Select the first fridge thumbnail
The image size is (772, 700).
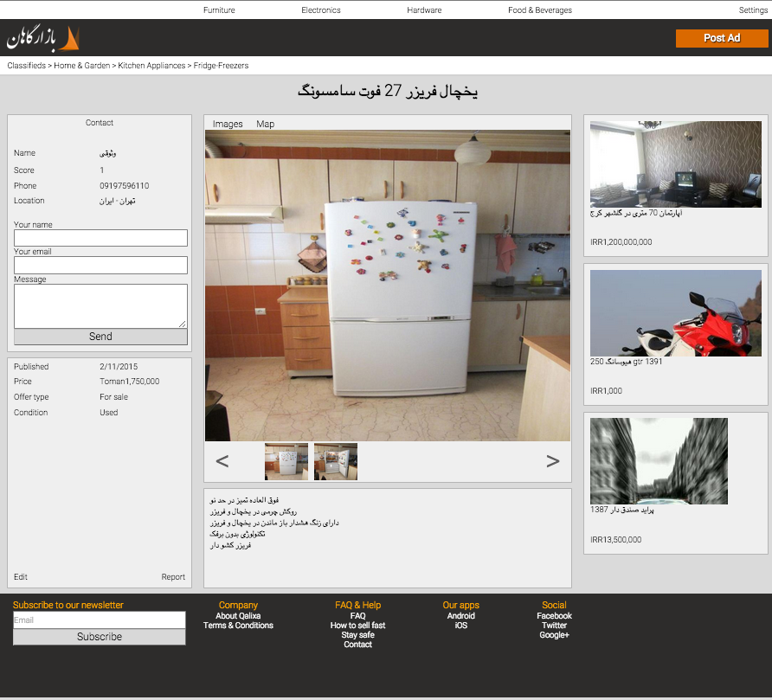tap(286, 462)
